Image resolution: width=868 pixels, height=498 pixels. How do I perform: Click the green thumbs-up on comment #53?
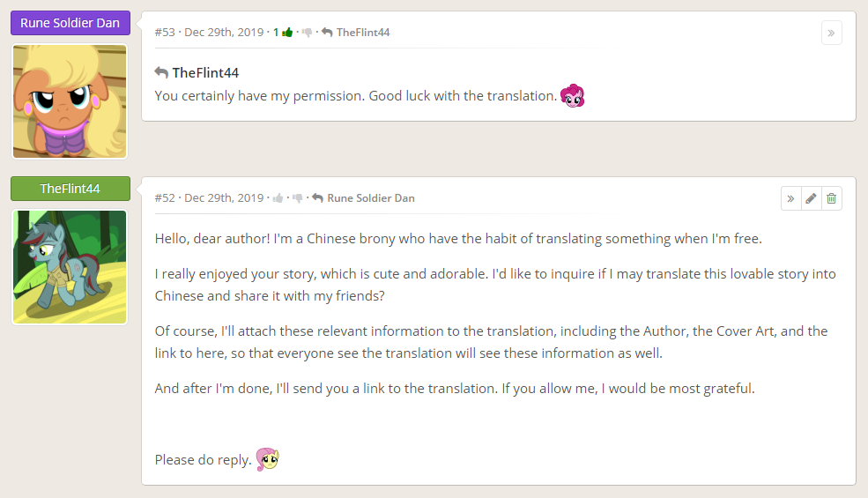(287, 33)
